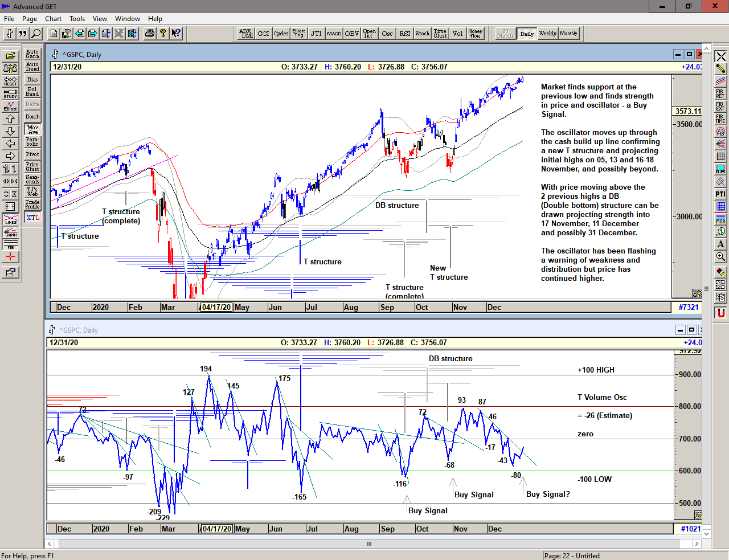Toggle the Mov Ave study button
The width and height of the screenshot is (729, 560).
pyautogui.click(x=32, y=129)
